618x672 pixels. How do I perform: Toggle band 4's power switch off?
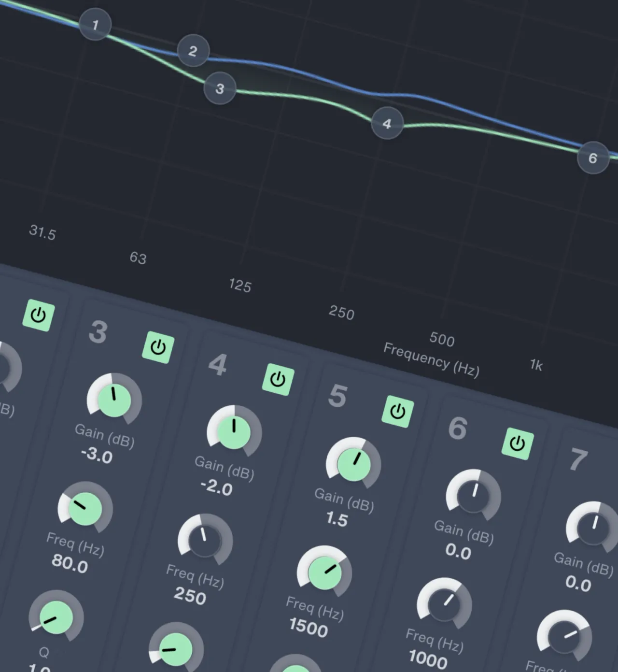[277, 378]
